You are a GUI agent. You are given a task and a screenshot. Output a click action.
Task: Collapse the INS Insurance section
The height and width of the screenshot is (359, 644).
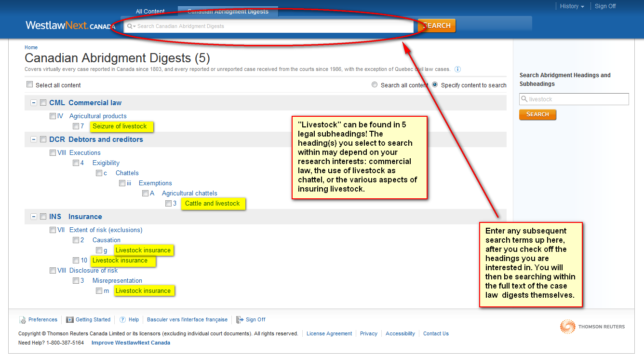(x=34, y=217)
